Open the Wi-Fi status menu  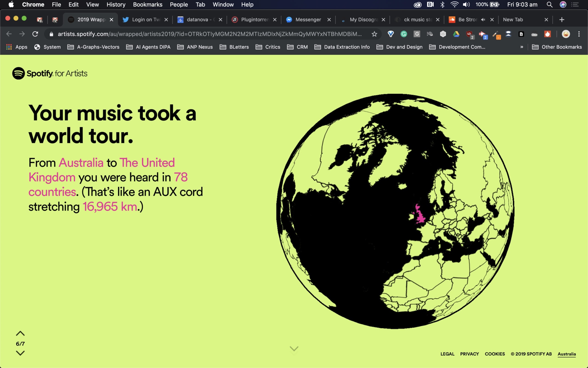454,4
